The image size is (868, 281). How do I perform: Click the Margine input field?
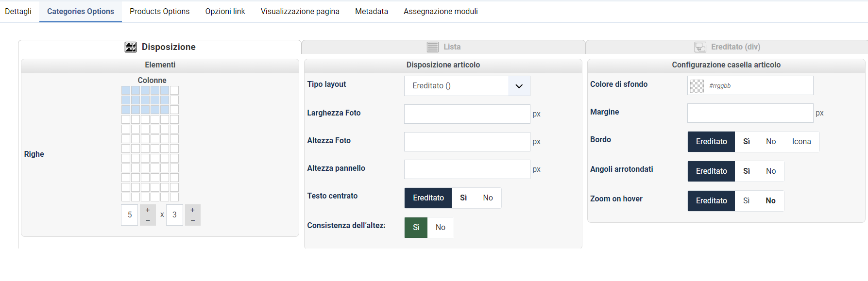pos(750,113)
